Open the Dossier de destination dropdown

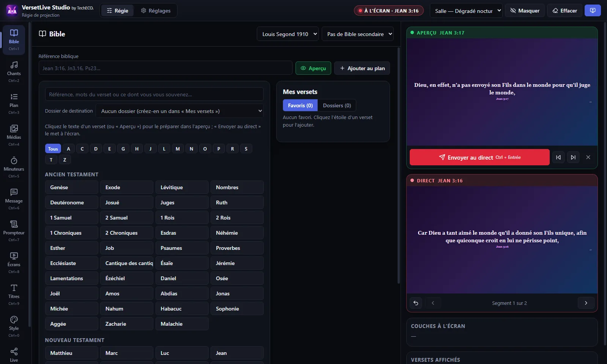180,111
